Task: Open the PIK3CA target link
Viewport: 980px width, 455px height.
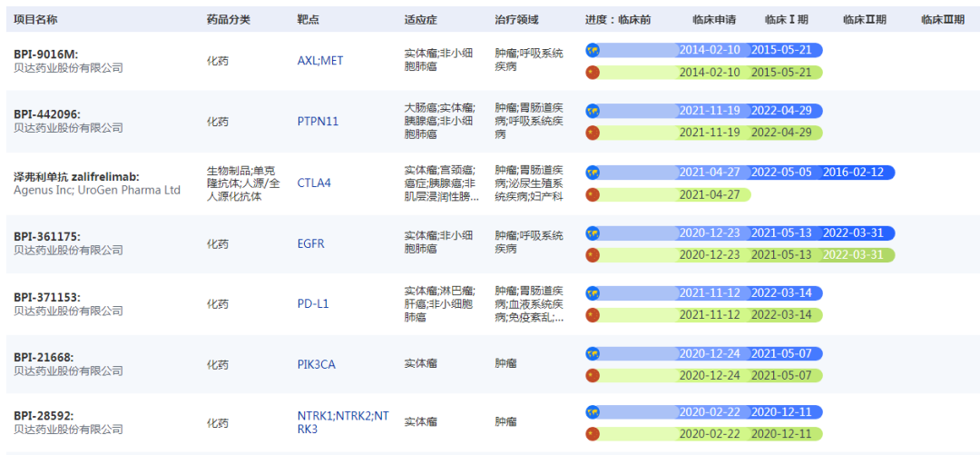Action: click(317, 364)
